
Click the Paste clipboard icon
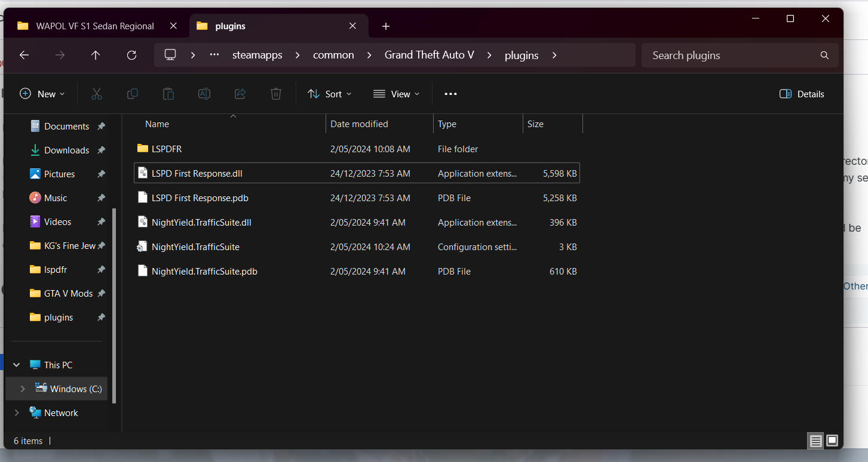pyautogui.click(x=168, y=94)
